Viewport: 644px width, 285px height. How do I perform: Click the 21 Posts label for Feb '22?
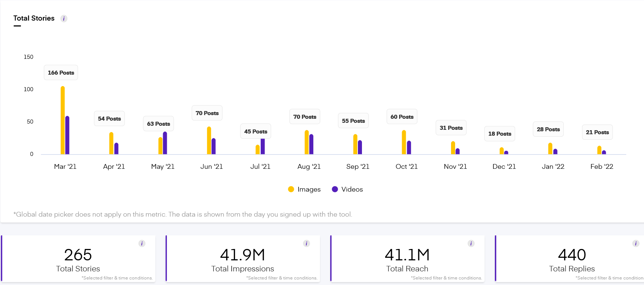pyautogui.click(x=597, y=132)
